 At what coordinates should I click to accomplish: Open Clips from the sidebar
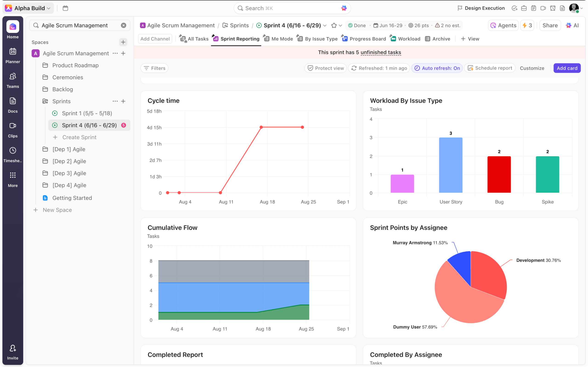coord(13,126)
